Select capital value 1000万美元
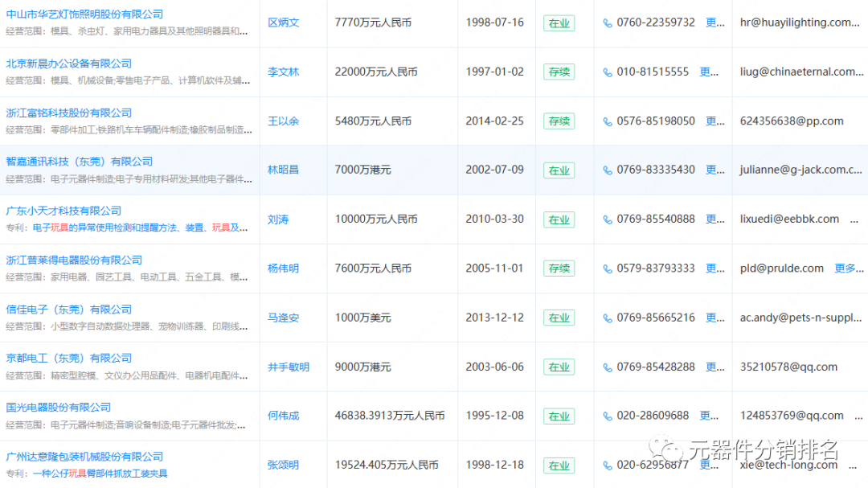Viewport: 868px width, 488px height. 362,318
